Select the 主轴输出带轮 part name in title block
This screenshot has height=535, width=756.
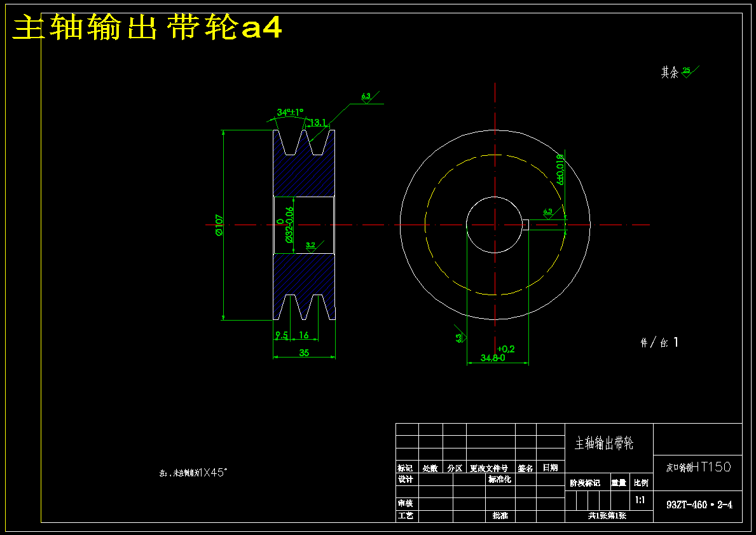(603, 443)
